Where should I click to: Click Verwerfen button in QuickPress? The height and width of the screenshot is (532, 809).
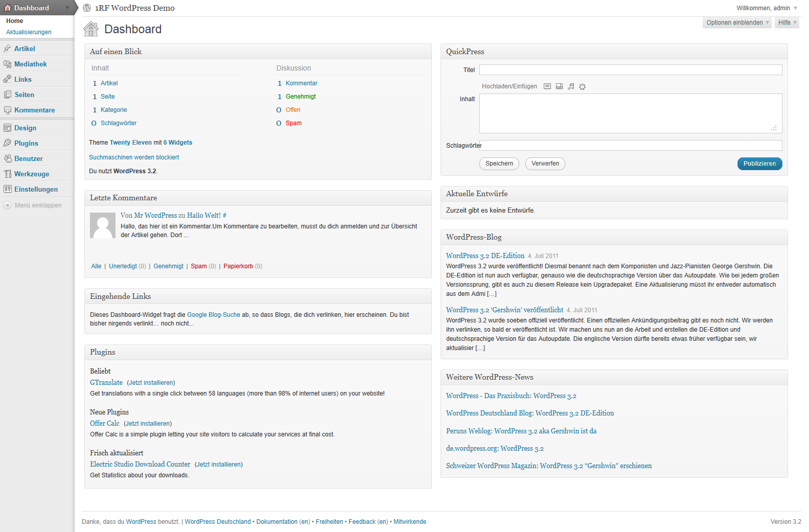click(545, 164)
